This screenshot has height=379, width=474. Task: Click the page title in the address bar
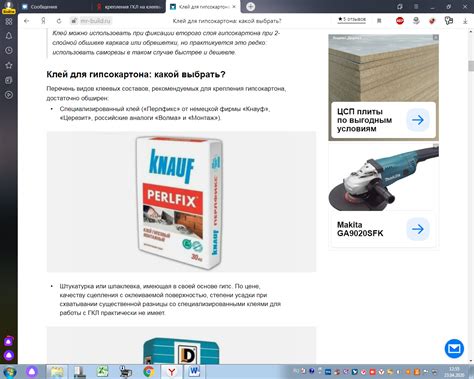(x=227, y=21)
